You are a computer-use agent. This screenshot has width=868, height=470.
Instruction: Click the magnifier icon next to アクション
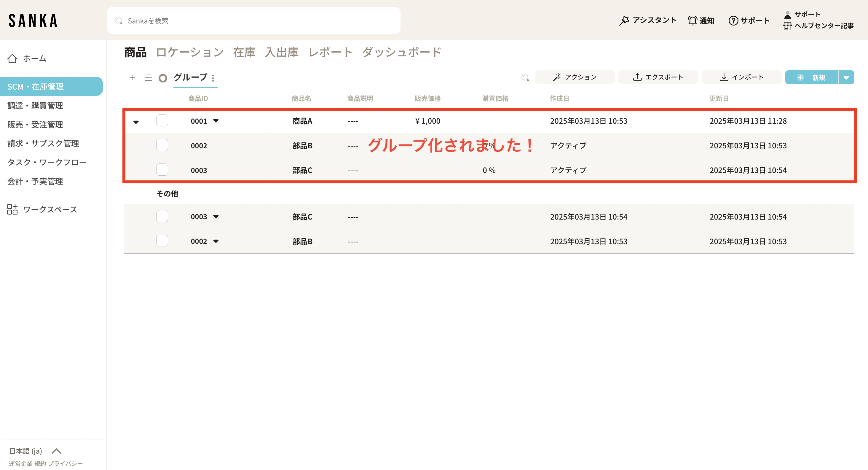click(x=525, y=77)
